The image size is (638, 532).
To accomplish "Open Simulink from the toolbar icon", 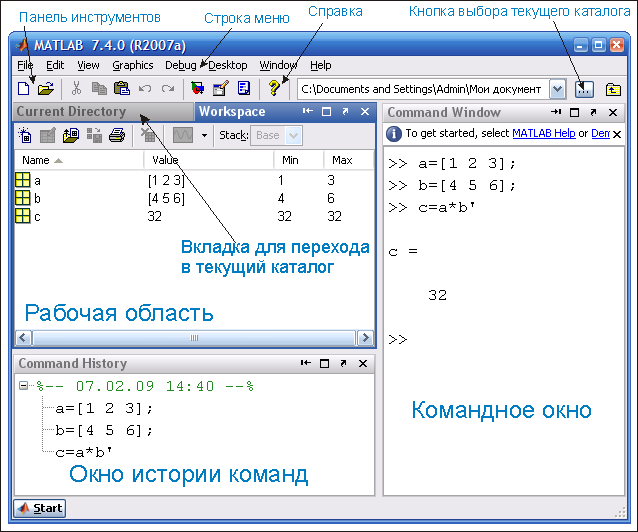I will (197, 88).
